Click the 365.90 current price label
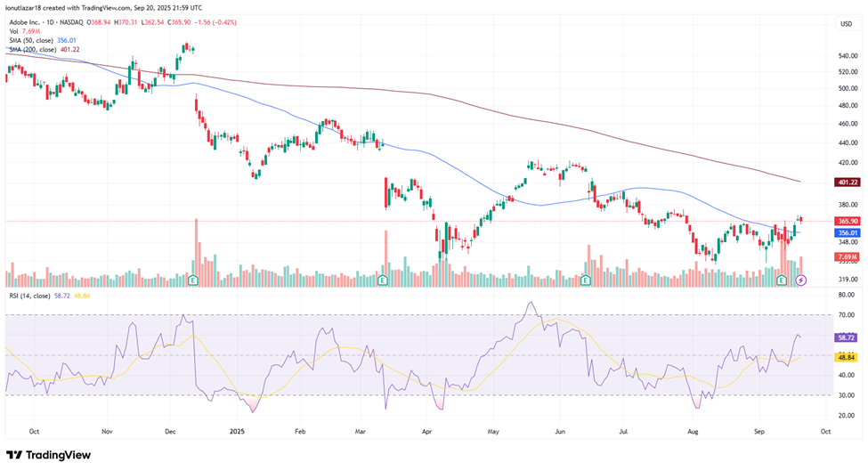This screenshot has height=471, width=868. tap(848, 221)
